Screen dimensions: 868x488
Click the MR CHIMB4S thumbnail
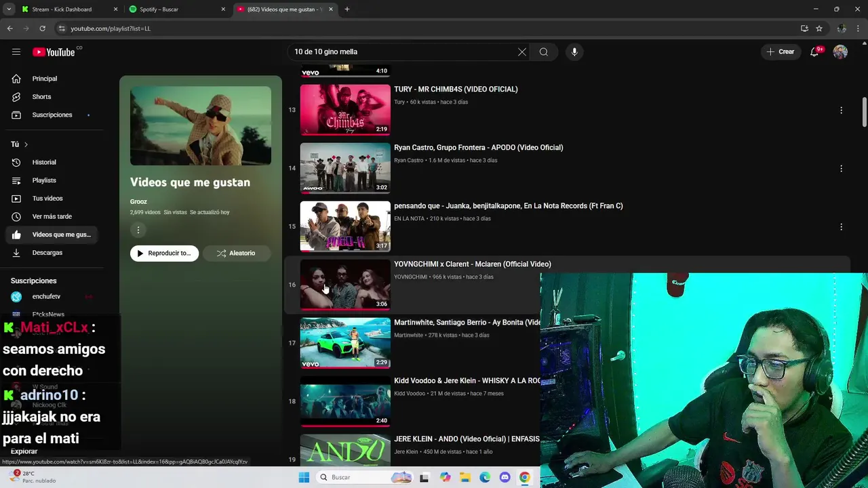(345, 110)
